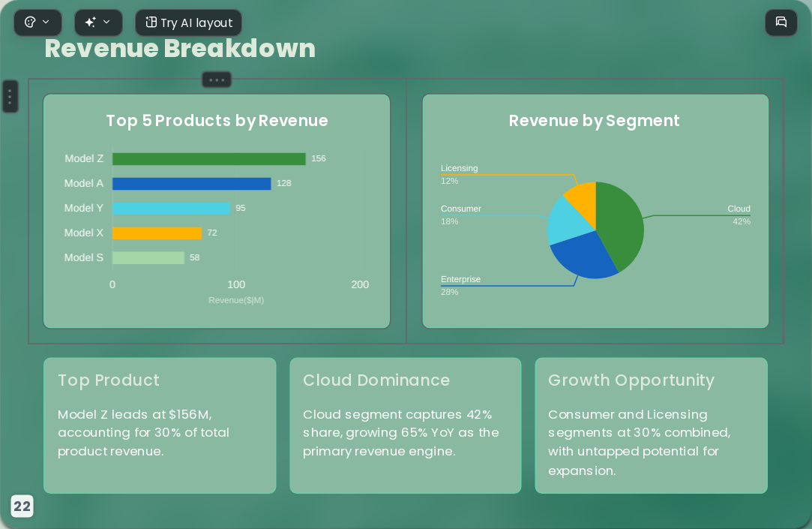Image resolution: width=812 pixels, height=529 pixels.
Task: Click the light green Model S bar
Action: point(148,257)
